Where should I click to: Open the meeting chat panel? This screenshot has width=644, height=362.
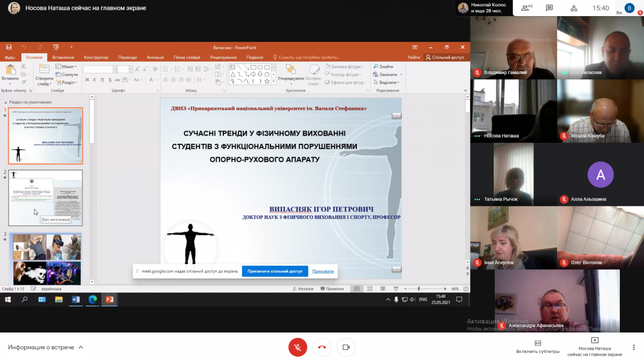pos(549,8)
